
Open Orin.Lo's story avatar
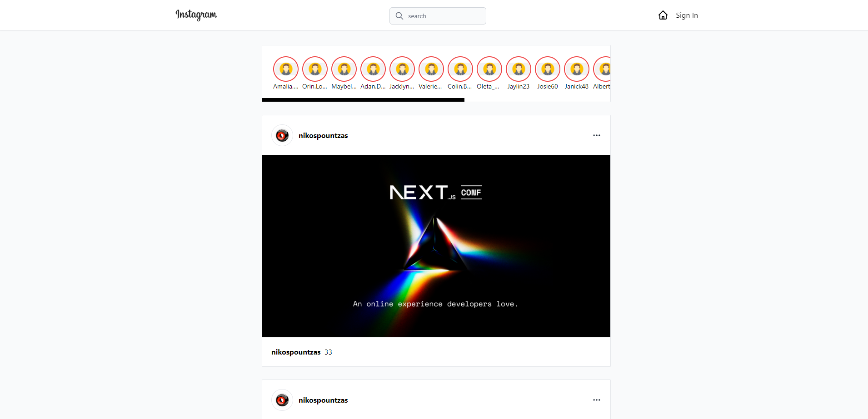point(314,69)
